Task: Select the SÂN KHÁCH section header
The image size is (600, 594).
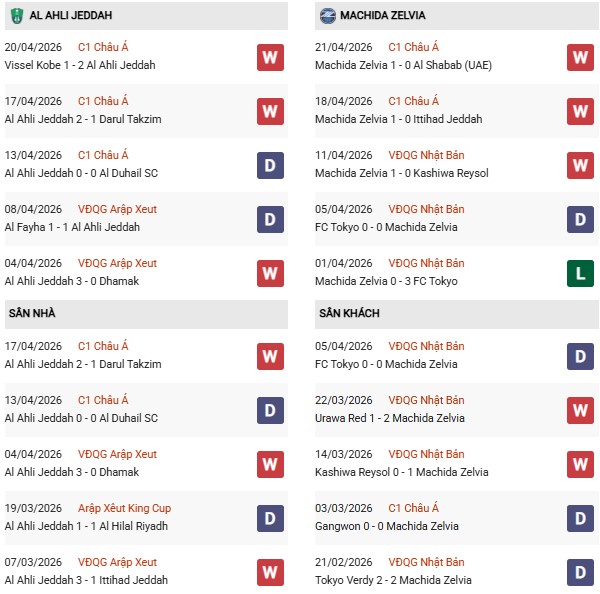Action: (350, 313)
